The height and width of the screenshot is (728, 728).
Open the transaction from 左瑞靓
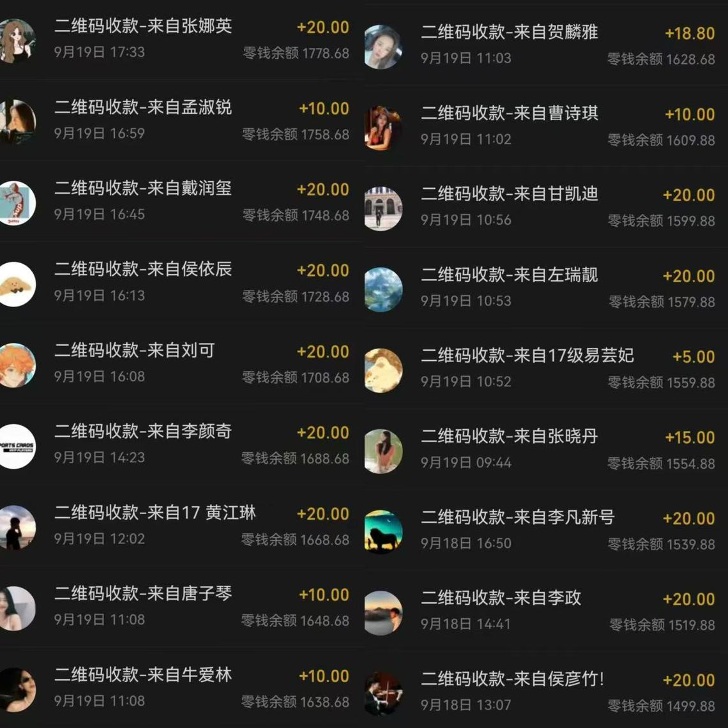(x=546, y=288)
